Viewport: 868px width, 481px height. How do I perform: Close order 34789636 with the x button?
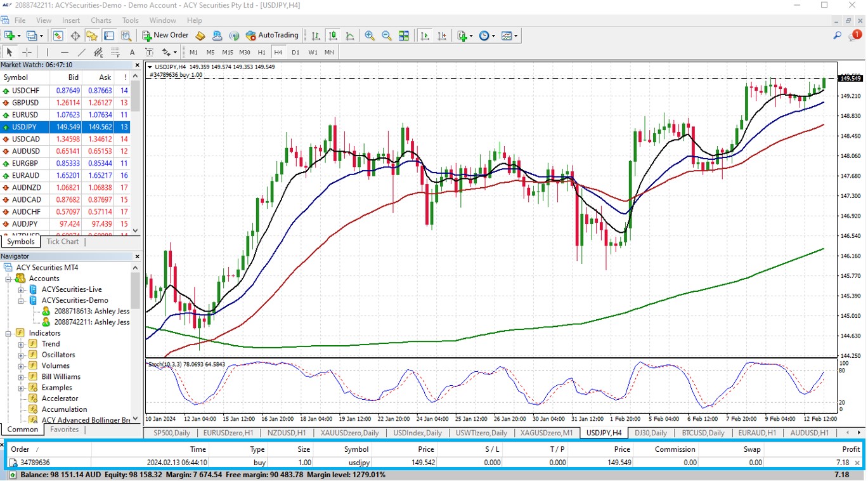click(857, 463)
